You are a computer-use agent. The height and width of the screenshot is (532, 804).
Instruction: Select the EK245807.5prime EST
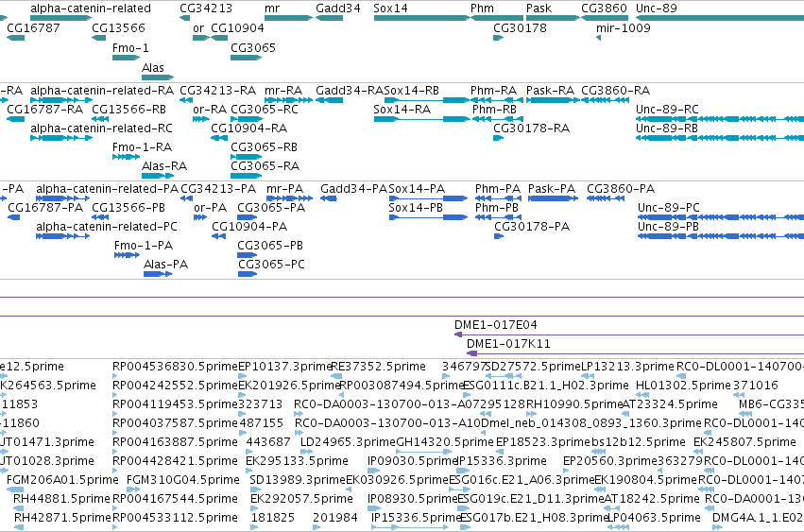click(699, 452)
